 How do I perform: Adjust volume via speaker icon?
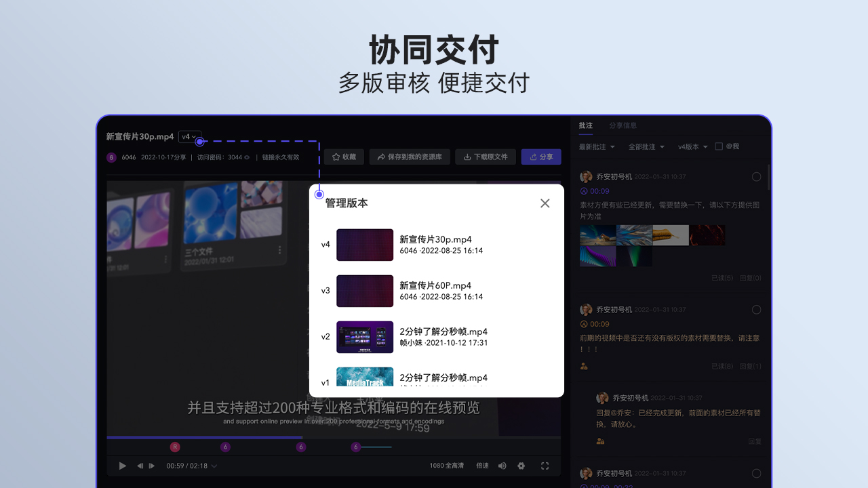click(x=502, y=466)
